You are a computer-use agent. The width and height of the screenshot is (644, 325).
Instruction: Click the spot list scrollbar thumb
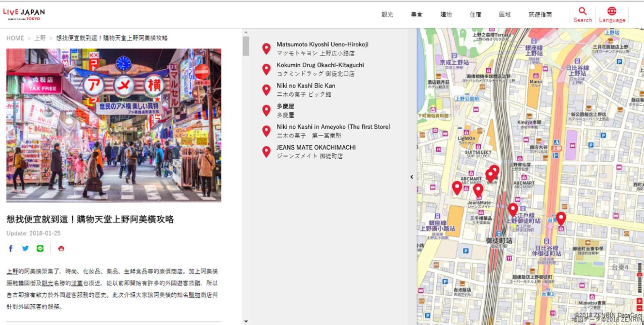pyautogui.click(x=246, y=46)
